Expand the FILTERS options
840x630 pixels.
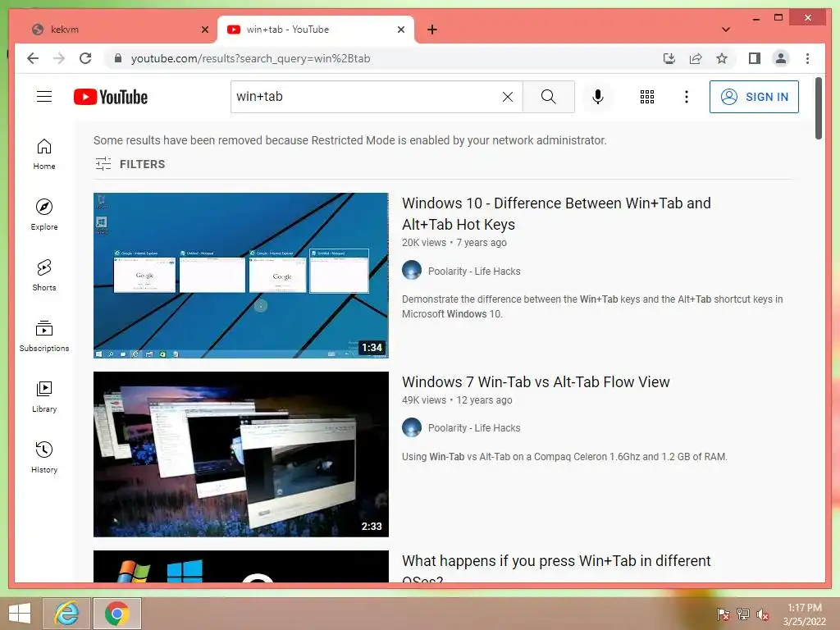pos(130,164)
